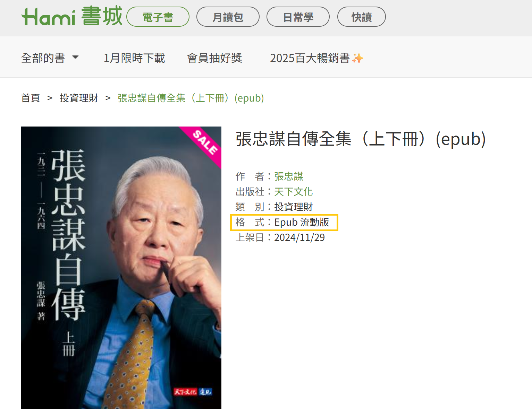Screen dimensions: 532x417
Task: Open publisher link 天下文化
Action: point(294,192)
